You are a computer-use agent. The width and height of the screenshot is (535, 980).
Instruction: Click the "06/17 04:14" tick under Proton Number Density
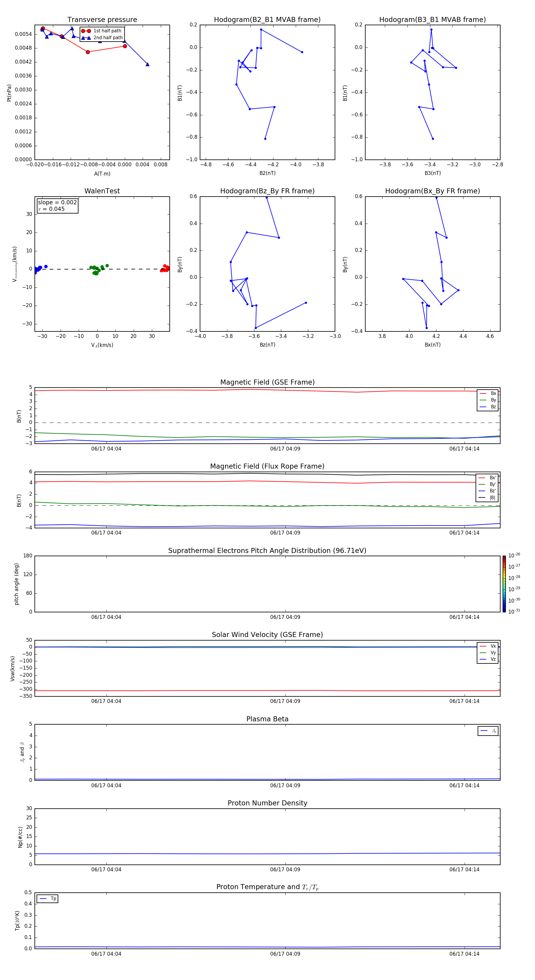464,870
